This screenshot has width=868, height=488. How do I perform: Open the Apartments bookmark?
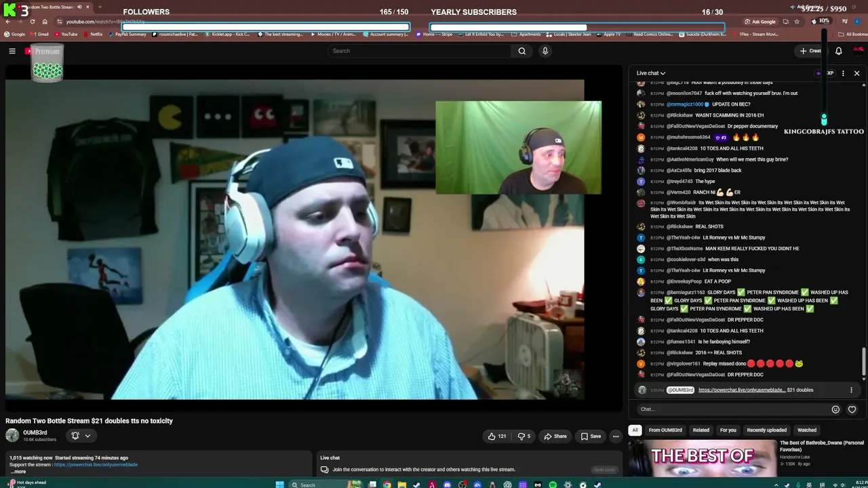coord(526,34)
